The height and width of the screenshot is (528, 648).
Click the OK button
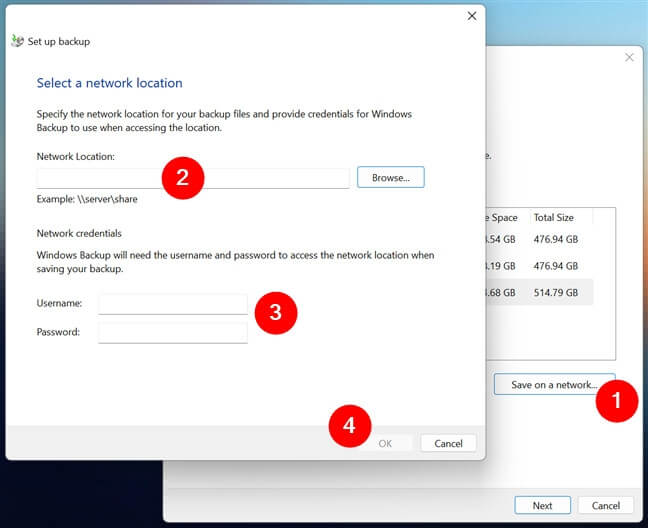click(385, 443)
